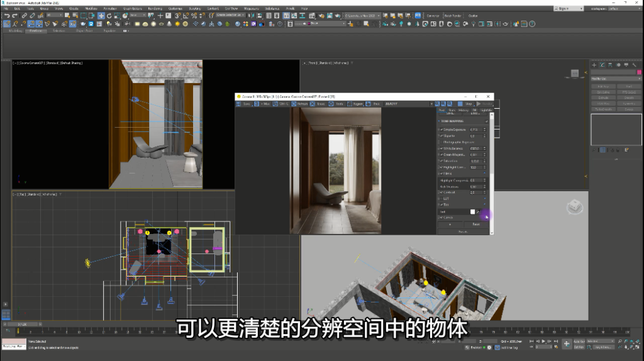
Task: Toggle the Vignette checkbox
Action: 441,136
